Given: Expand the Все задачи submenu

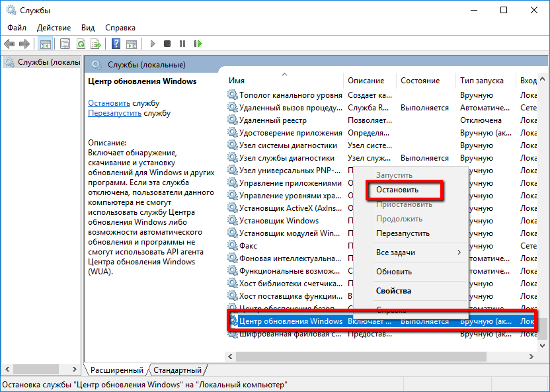Looking at the screenshot, I should tap(395, 253).
